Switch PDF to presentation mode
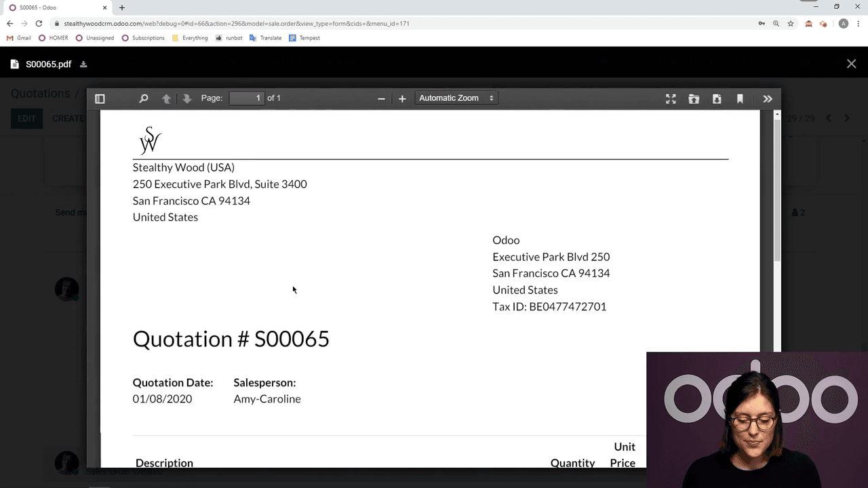 point(671,99)
